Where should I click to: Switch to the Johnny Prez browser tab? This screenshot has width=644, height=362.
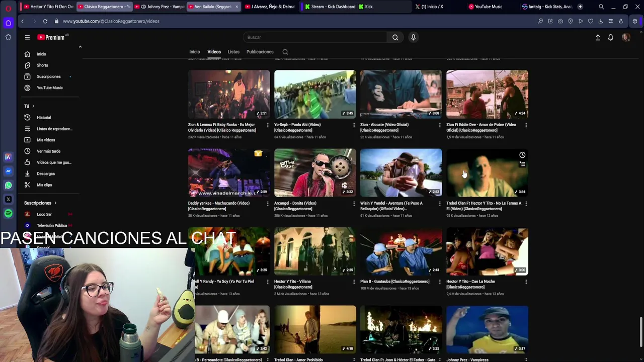(x=160, y=7)
